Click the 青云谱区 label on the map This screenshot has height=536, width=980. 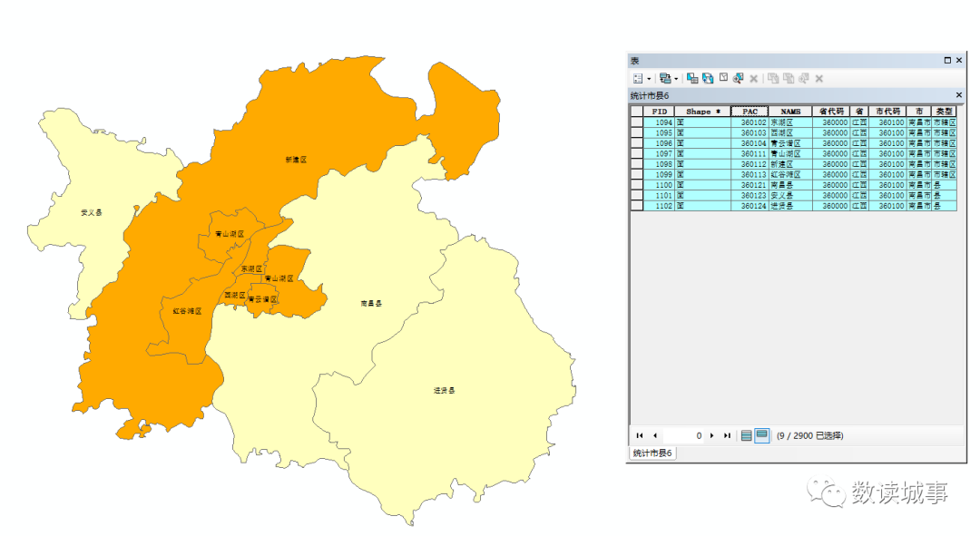[262, 299]
